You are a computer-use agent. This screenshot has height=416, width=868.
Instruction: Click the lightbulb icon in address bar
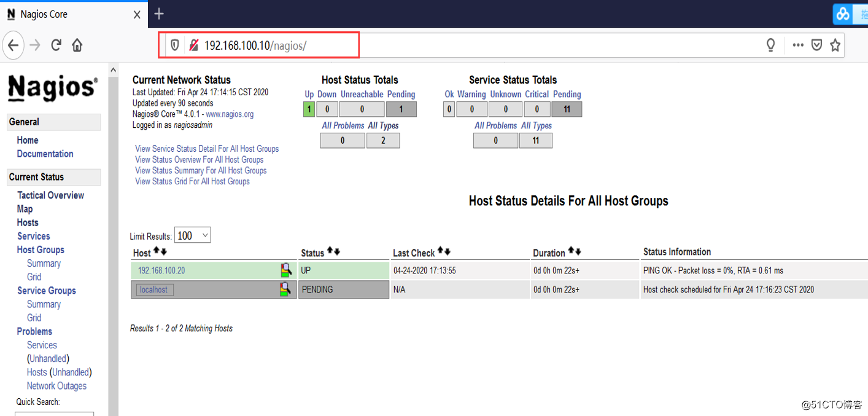click(771, 45)
